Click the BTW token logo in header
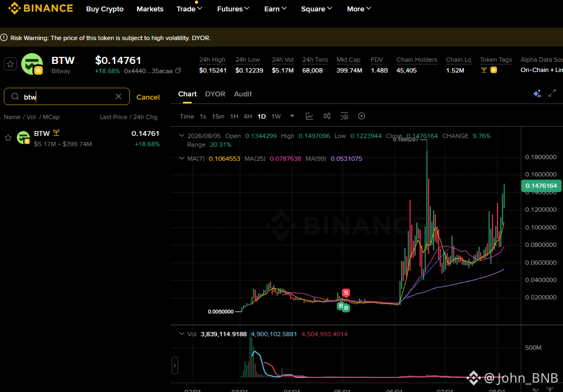The height and width of the screenshot is (392, 563). (32, 64)
